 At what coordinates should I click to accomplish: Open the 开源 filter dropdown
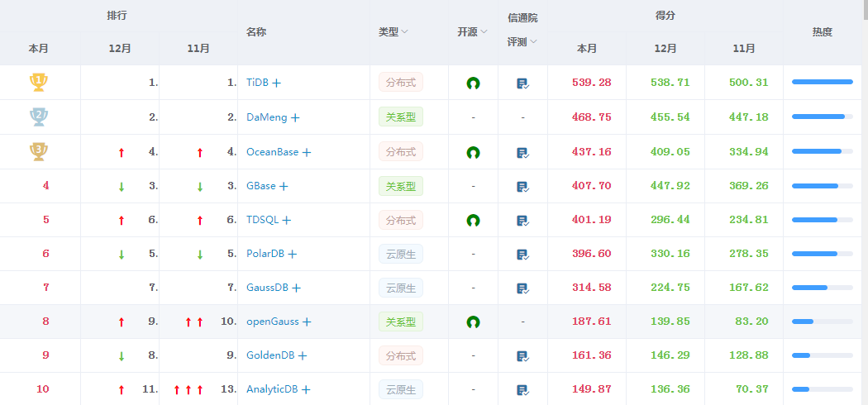click(x=472, y=32)
